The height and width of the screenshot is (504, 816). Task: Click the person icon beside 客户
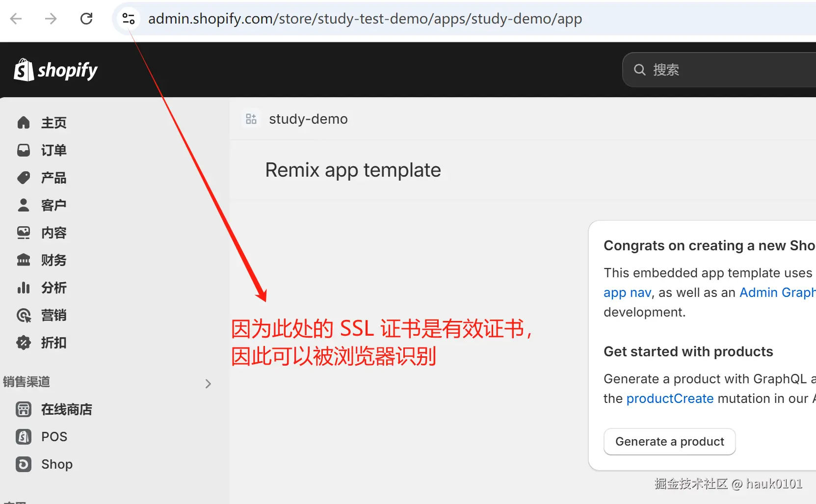click(x=24, y=205)
